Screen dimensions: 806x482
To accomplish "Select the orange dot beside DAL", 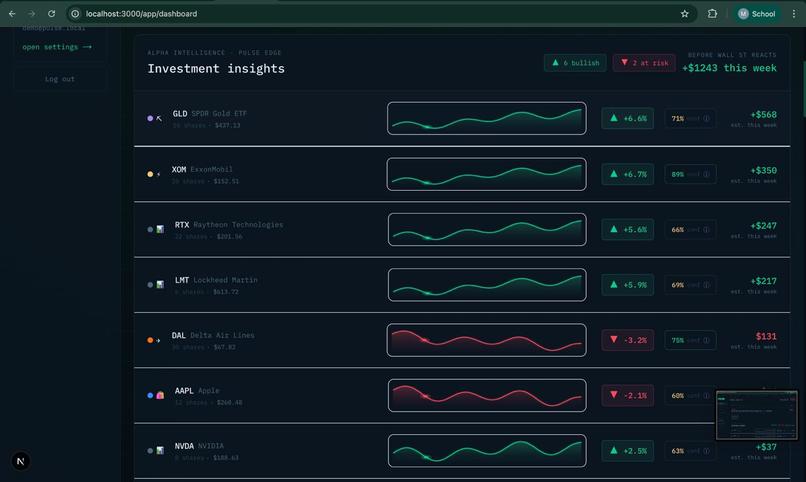I will click(x=150, y=340).
